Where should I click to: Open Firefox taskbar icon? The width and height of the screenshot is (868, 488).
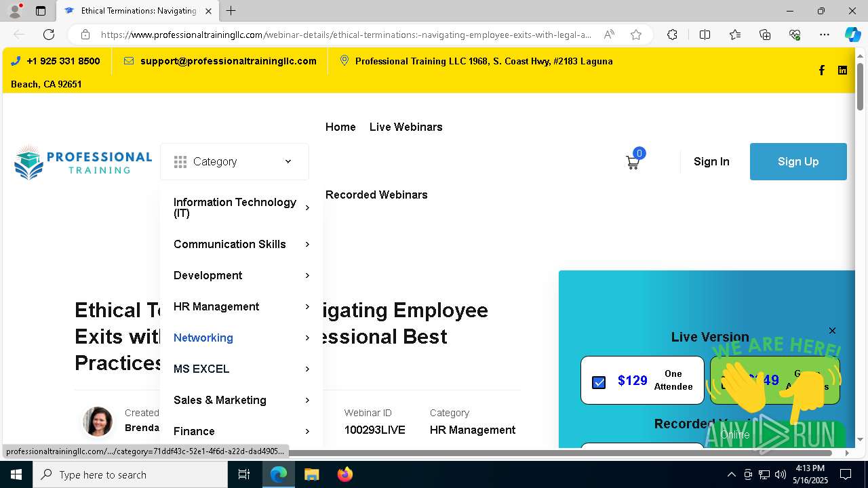344,474
